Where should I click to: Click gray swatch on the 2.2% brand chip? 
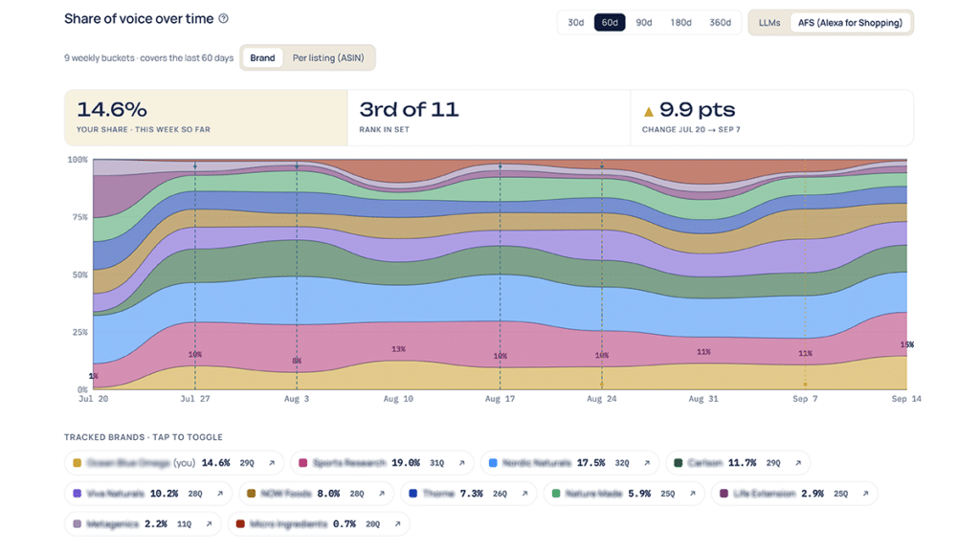[x=78, y=524]
